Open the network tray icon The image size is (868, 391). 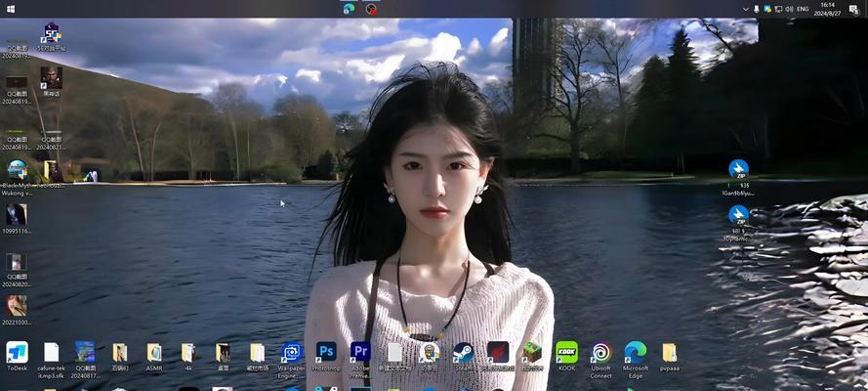778,9
